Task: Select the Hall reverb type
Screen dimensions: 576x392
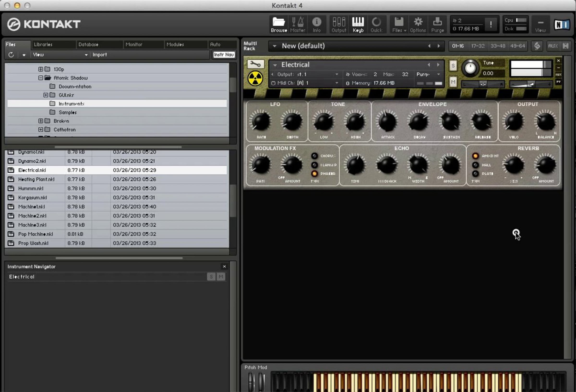Action: point(475,165)
